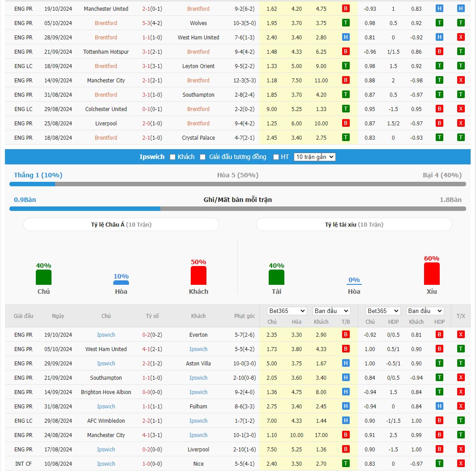Open Ipswich link in Aston Villa row
Image resolution: width=476 pixels, height=472 pixels.
106,363
